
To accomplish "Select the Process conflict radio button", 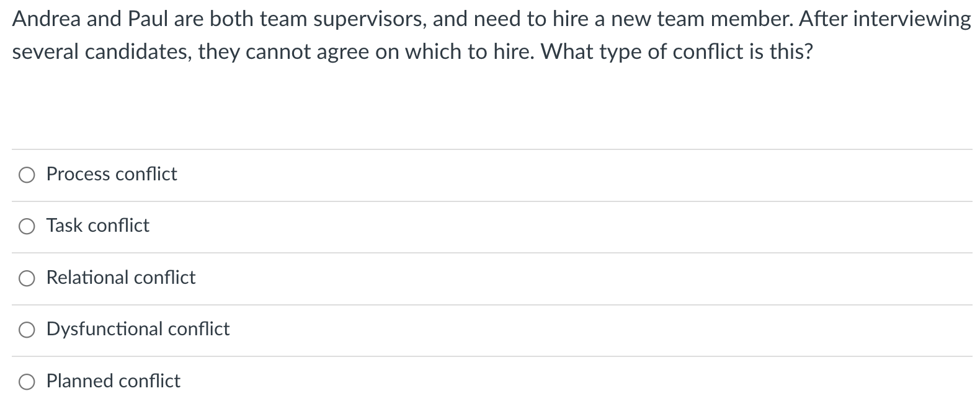I will coord(26,175).
